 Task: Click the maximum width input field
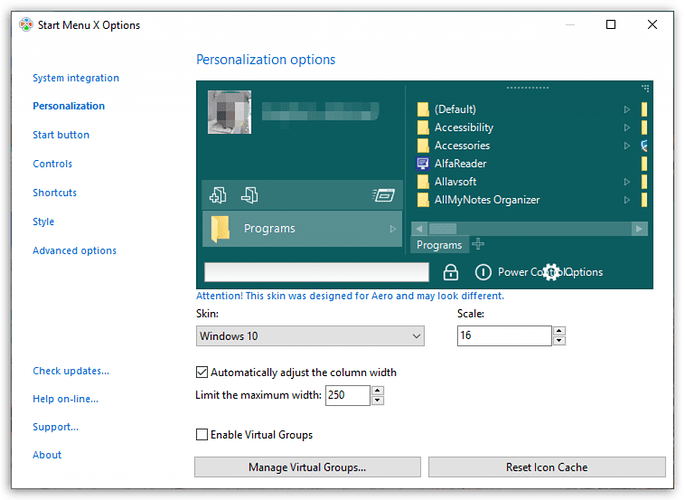point(346,396)
